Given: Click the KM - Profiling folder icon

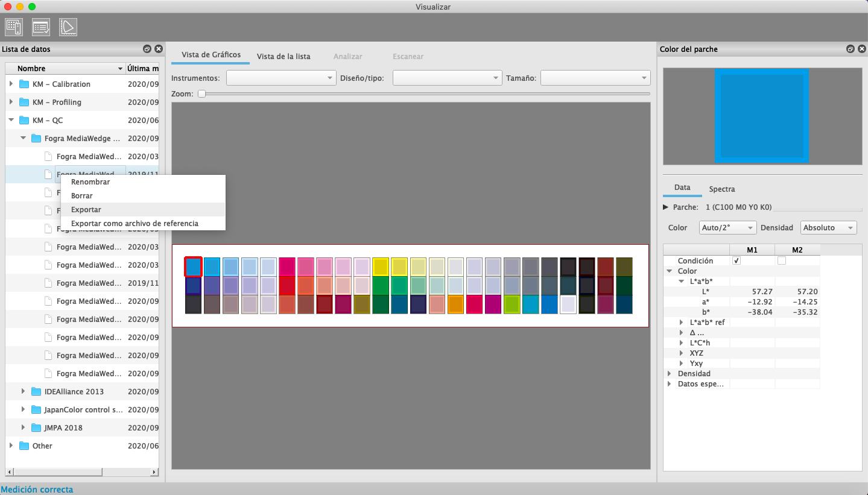Looking at the screenshot, I should point(24,102).
